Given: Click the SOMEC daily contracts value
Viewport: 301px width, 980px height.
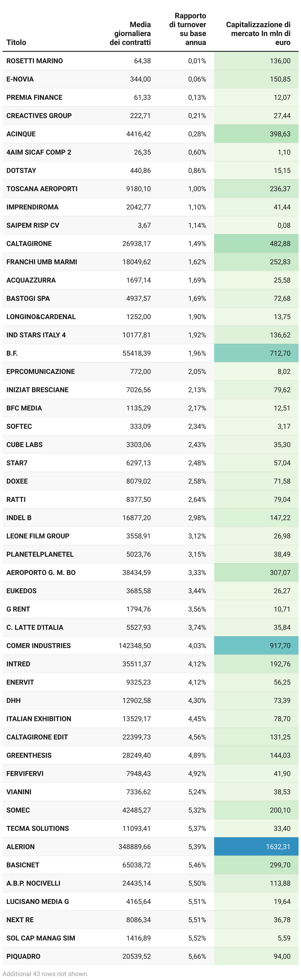Looking at the screenshot, I should [136, 810].
